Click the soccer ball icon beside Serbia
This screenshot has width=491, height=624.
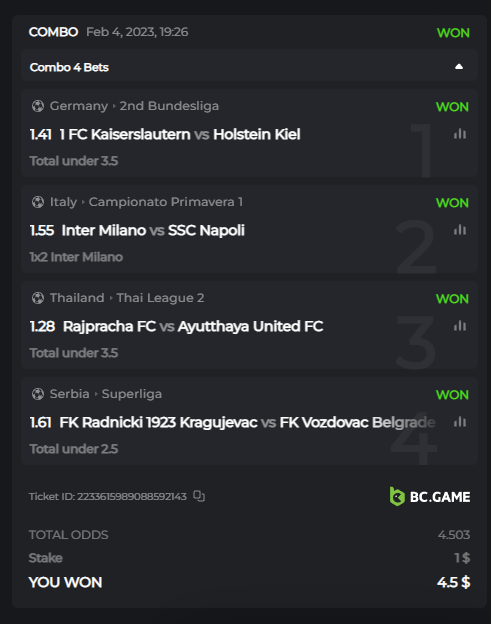pyautogui.click(x=38, y=394)
